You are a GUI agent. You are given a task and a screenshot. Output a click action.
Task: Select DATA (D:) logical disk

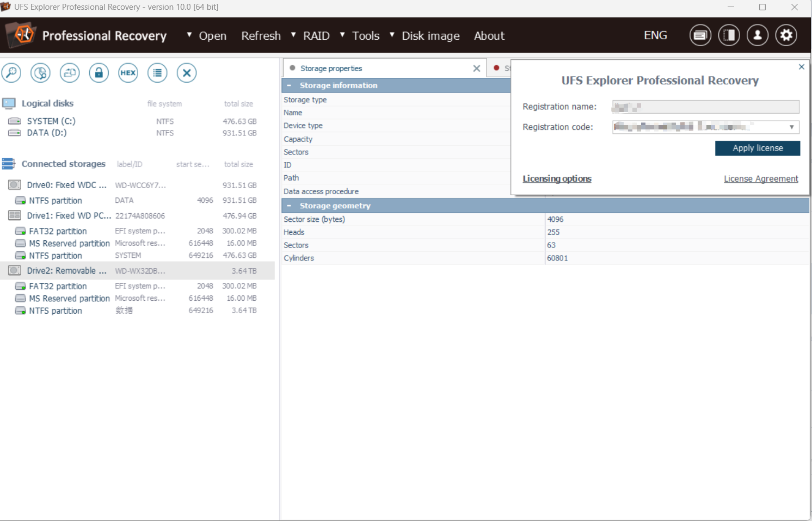[x=137, y=133]
